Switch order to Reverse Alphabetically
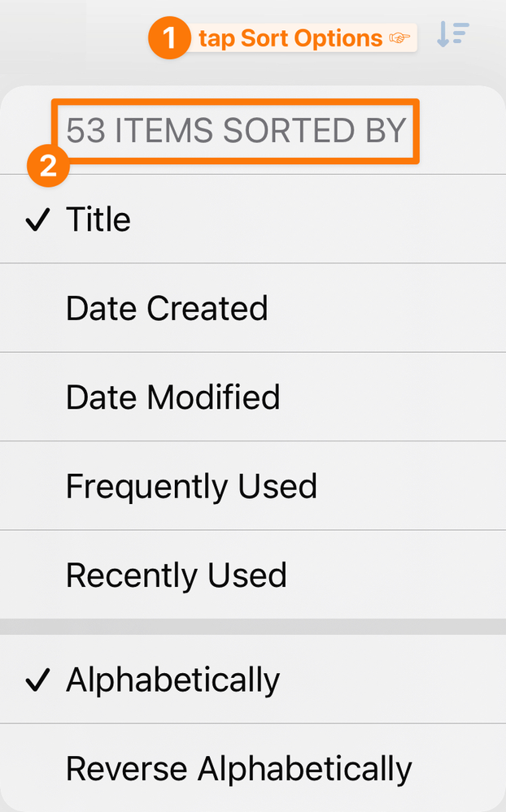This screenshot has width=506, height=812. coord(238,768)
